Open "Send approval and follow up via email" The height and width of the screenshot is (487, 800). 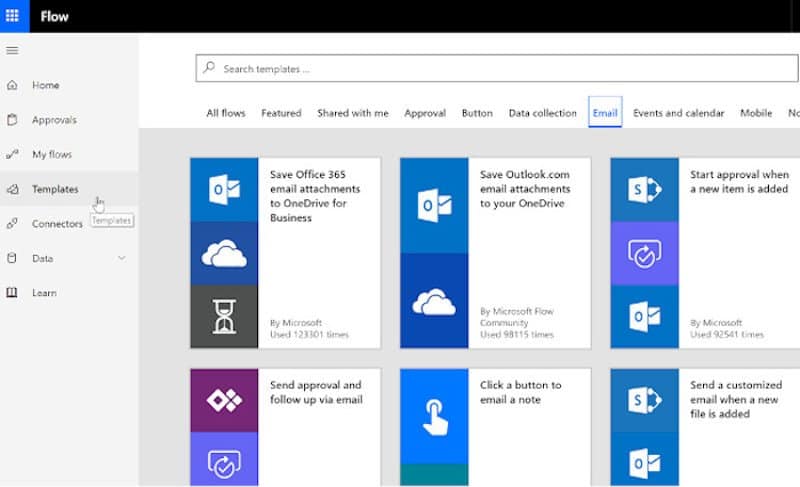316,392
